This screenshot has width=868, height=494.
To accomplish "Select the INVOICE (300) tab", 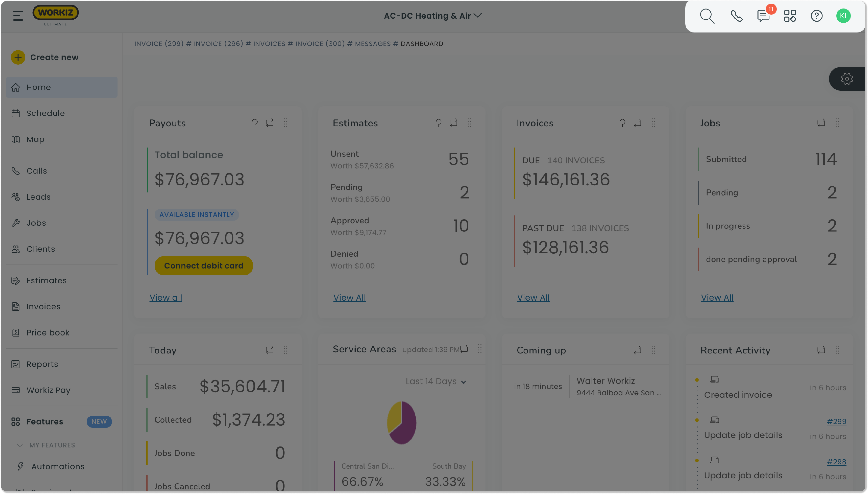I will [320, 44].
